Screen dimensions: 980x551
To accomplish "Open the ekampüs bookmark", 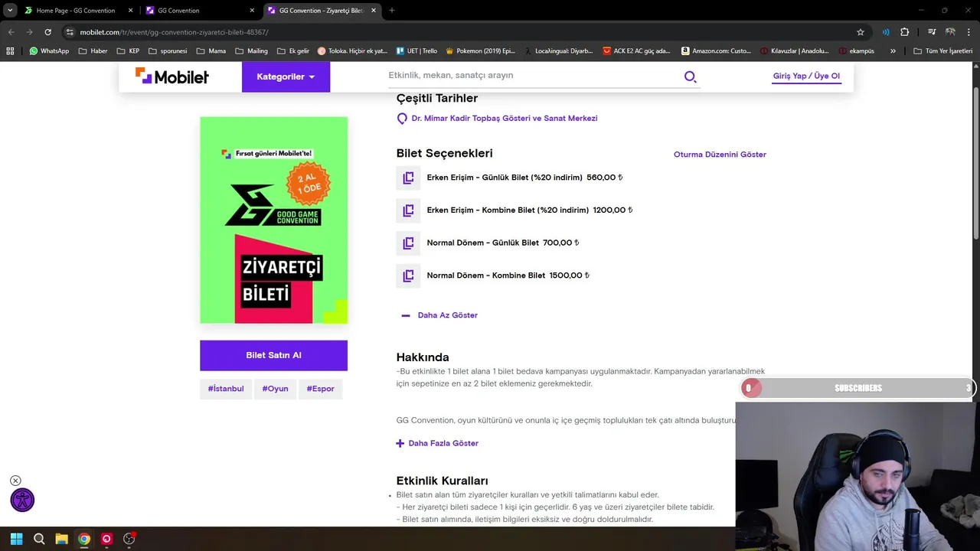I will (x=857, y=51).
